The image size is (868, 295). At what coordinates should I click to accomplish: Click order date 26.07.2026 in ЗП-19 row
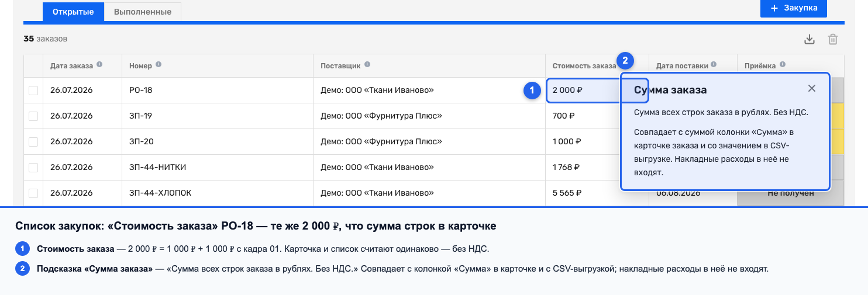pos(71,116)
